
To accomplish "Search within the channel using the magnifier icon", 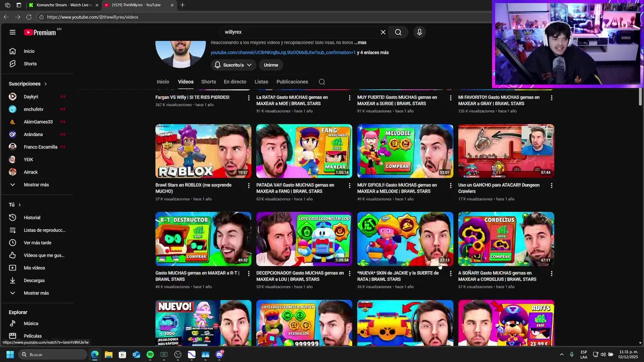I will click(x=322, y=82).
